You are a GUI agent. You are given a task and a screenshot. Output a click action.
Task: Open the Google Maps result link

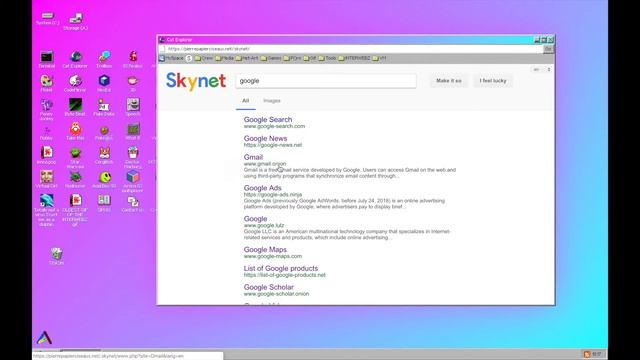coord(265,249)
